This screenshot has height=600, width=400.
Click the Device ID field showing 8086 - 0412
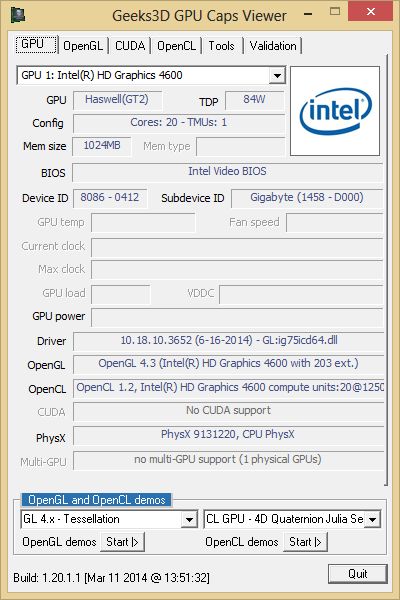[110, 198]
